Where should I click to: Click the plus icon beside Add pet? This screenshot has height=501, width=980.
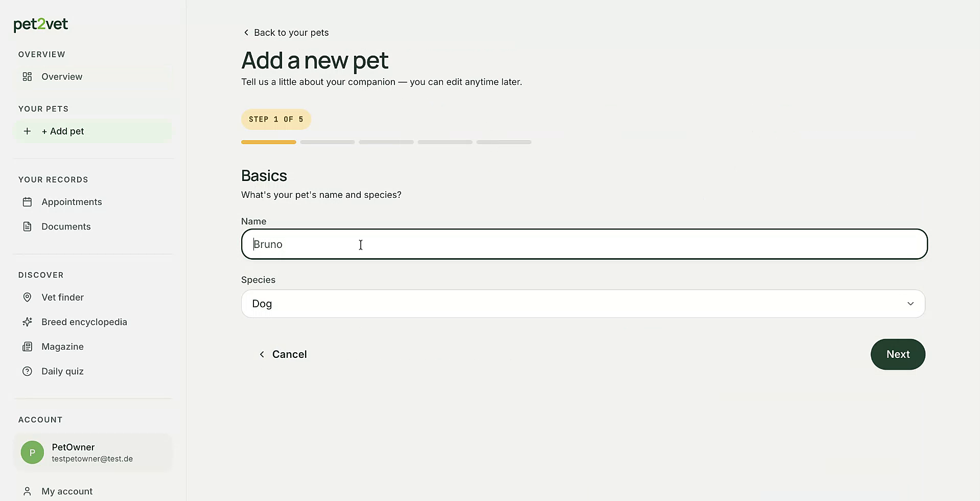tap(27, 131)
